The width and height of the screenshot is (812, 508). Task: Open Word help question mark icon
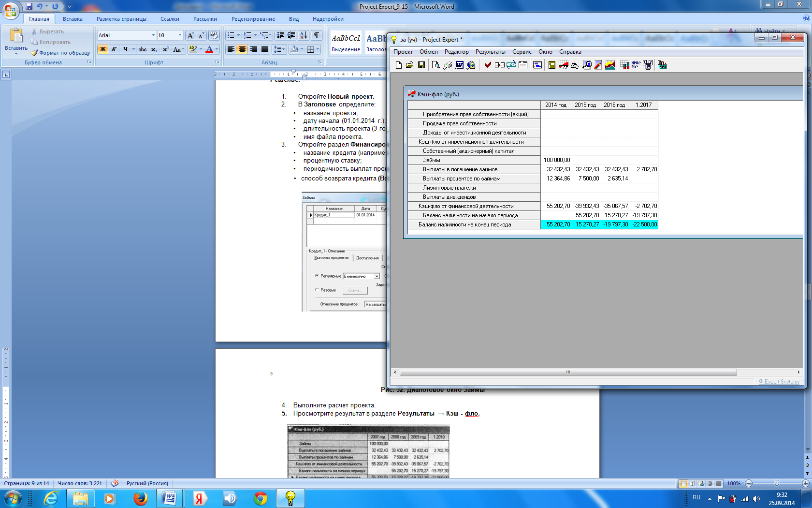tap(806, 18)
